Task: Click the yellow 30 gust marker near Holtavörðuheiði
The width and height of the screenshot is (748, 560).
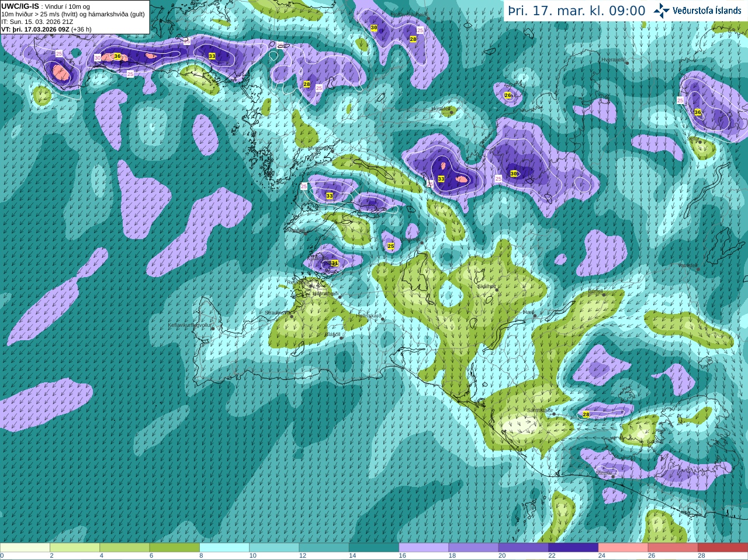Action: (373, 28)
